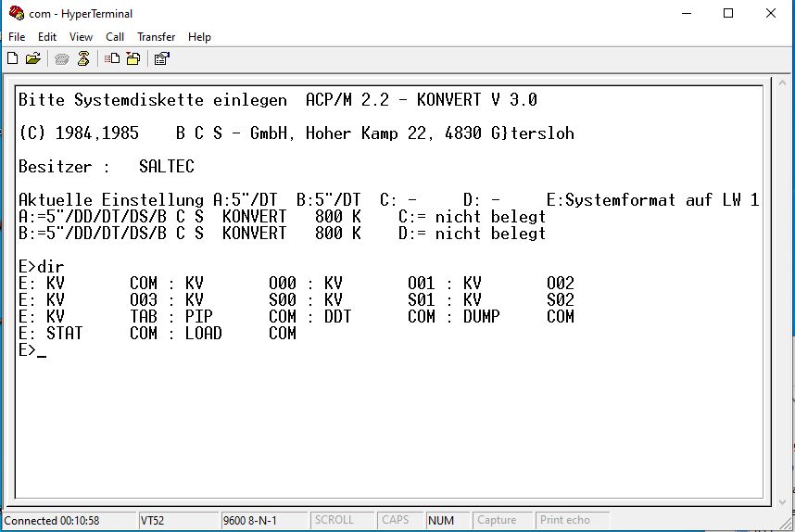The height and width of the screenshot is (532, 795).
Task: Open the View menu
Action: point(82,37)
